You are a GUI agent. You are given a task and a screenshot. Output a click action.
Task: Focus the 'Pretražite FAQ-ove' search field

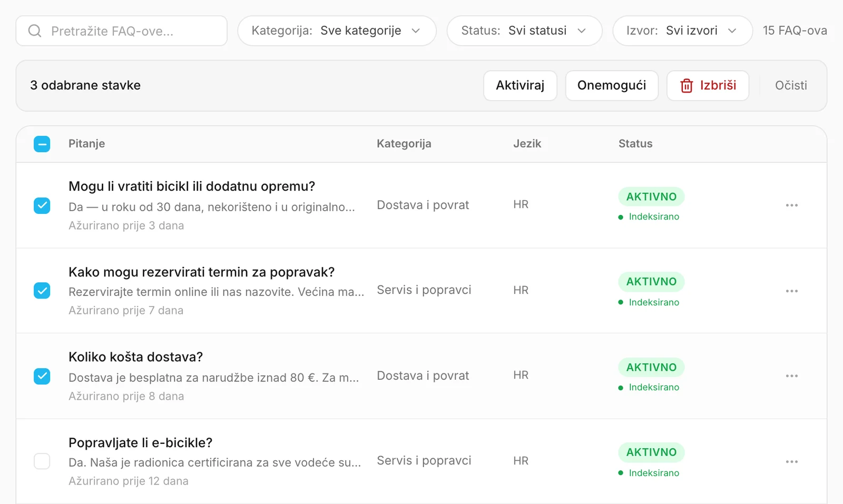122,31
